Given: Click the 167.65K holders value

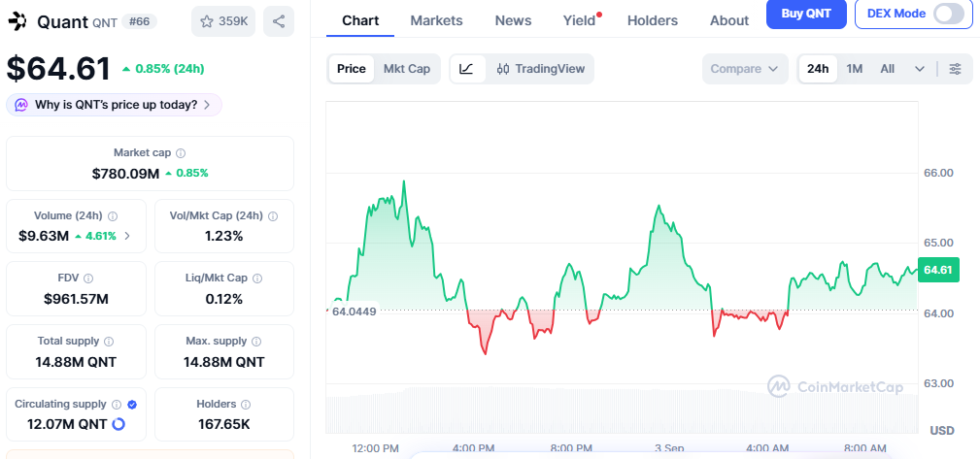Looking at the screenshot, I should pos(223,425).
